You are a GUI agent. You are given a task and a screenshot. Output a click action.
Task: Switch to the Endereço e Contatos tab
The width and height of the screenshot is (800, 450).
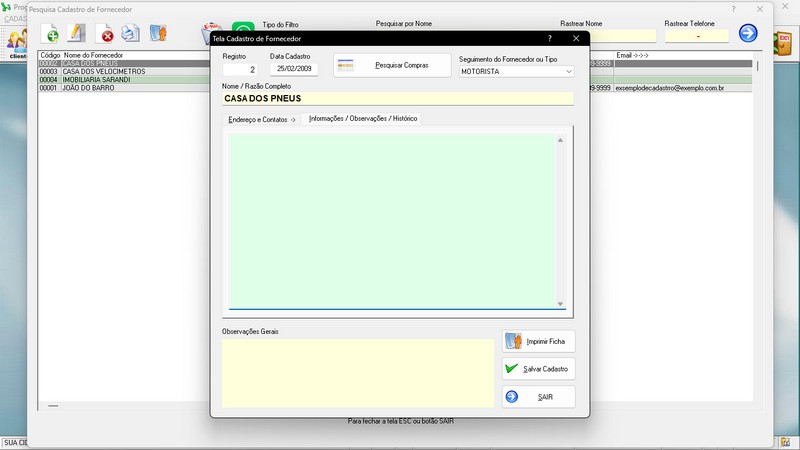tap(262, 119)
